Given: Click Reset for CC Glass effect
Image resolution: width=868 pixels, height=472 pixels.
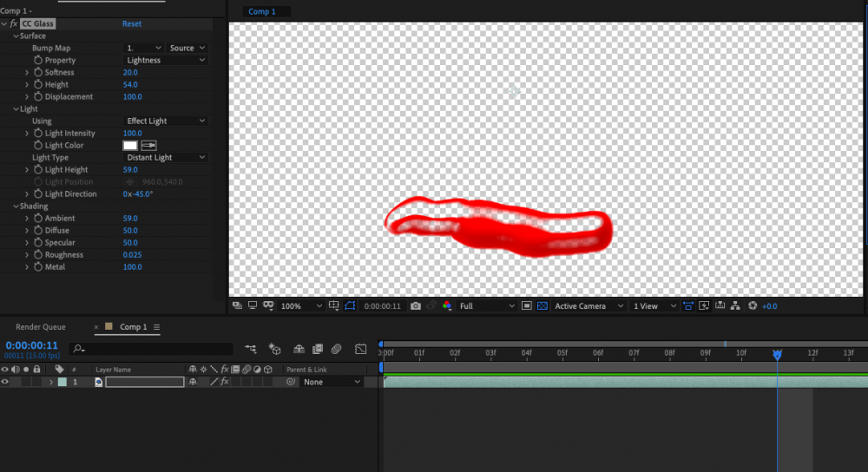Looking at the screenshot, I should 132,23.
